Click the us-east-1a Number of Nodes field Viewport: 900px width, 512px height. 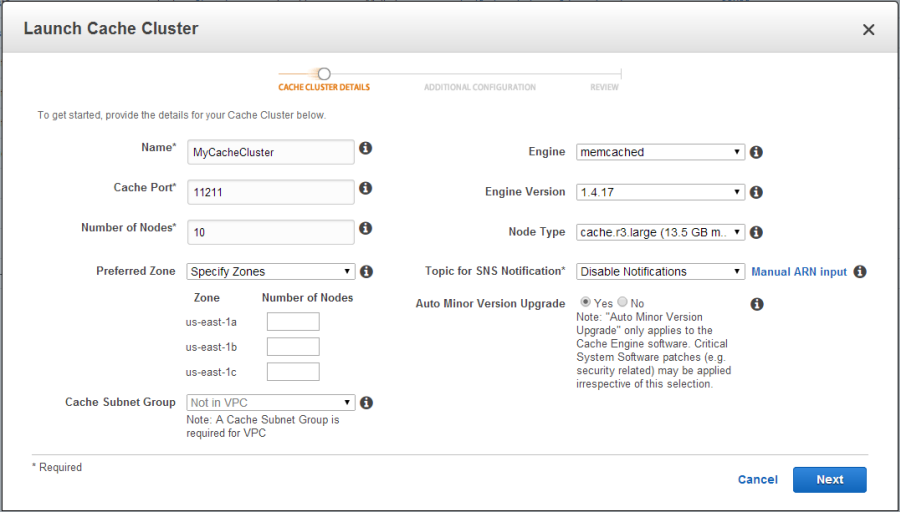(x=292, y=321)
